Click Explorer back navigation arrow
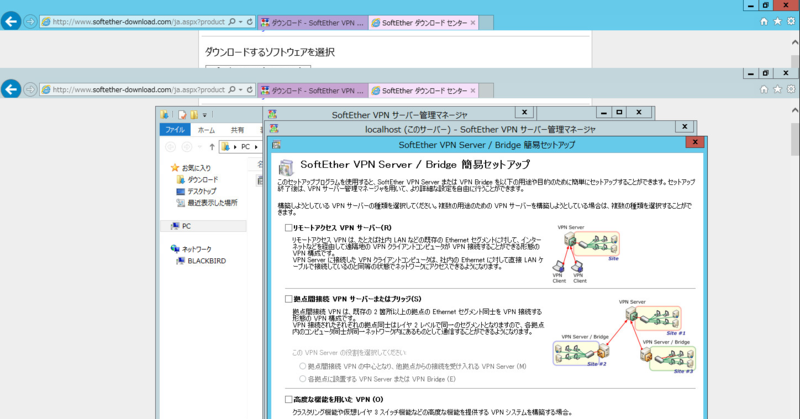Image resolution: width=800 pixels, height=419 pixels. (x=170, y=147)
